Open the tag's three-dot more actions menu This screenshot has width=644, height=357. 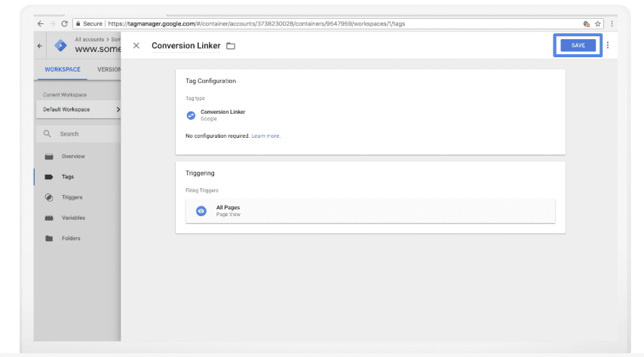tap(608, 45)
